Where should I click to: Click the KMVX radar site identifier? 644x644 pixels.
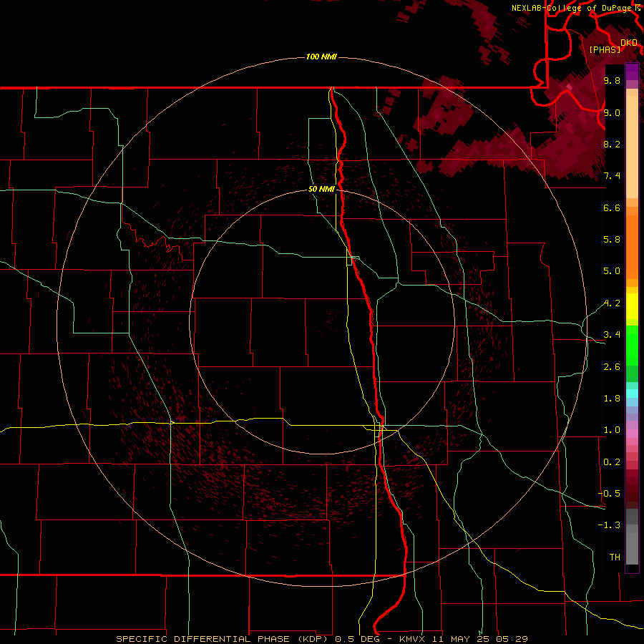tap(412, 639)
